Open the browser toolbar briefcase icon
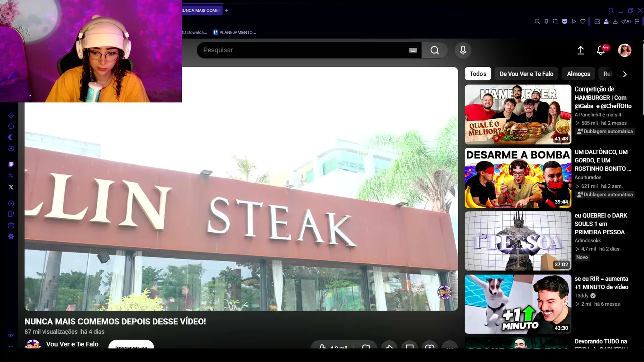Viewport: 644px width, 362px height. (597, 22)
